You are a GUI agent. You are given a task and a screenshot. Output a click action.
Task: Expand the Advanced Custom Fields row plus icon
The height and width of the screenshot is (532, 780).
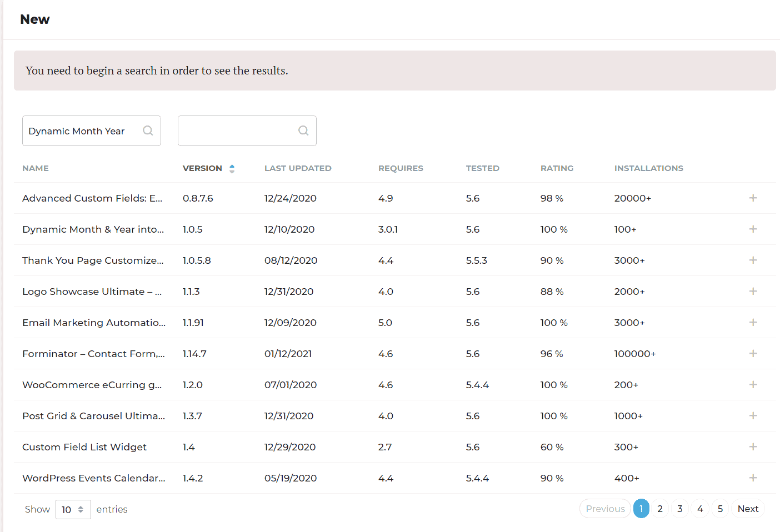[x=753, y=198]
